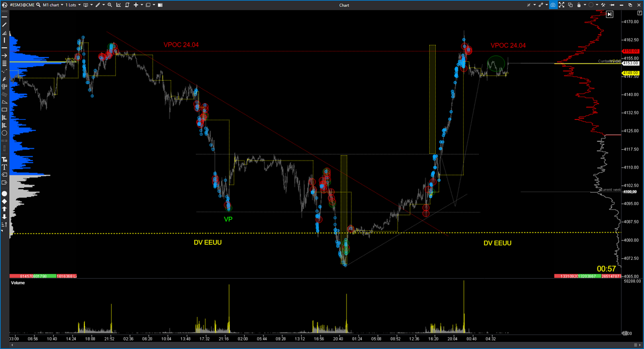
Task: Expand dropdown next to chain link icon
Action: click(547, 5)
